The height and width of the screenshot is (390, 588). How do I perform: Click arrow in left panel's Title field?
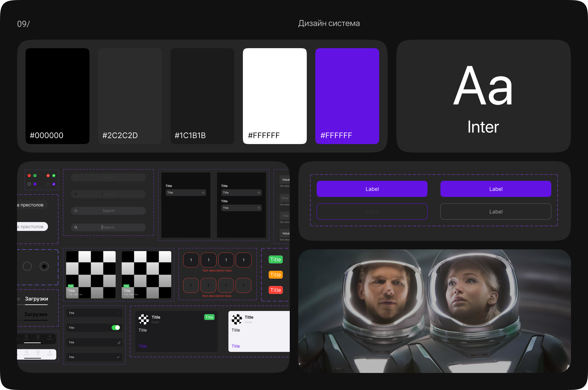203,193
